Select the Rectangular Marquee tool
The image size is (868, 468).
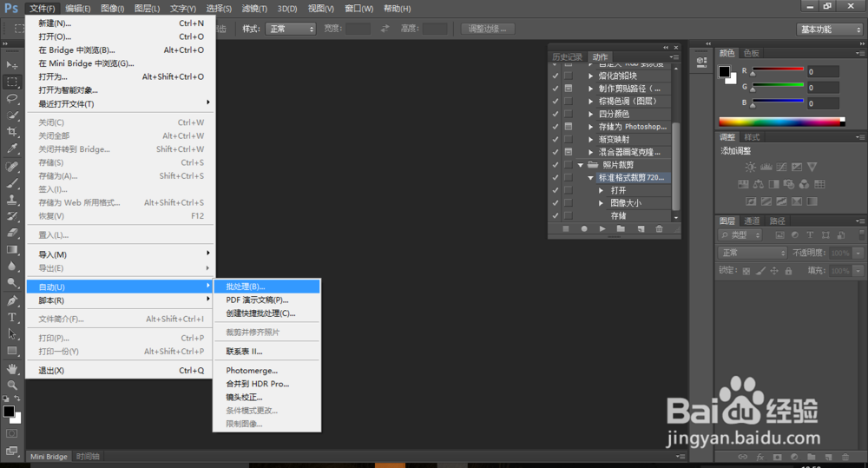pos(11,82)
